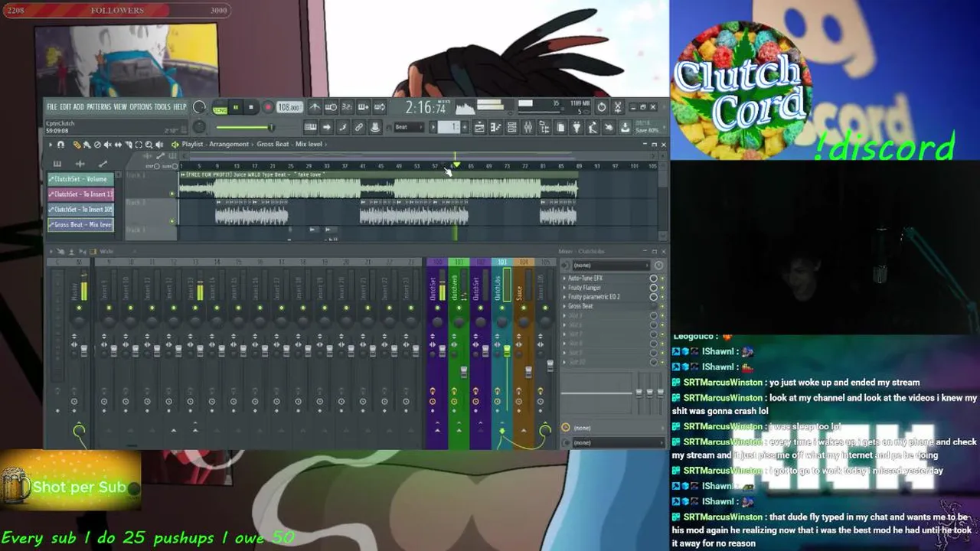Select the playlist draw pencil tool
The image size is (980, 551).
(77, 145)
